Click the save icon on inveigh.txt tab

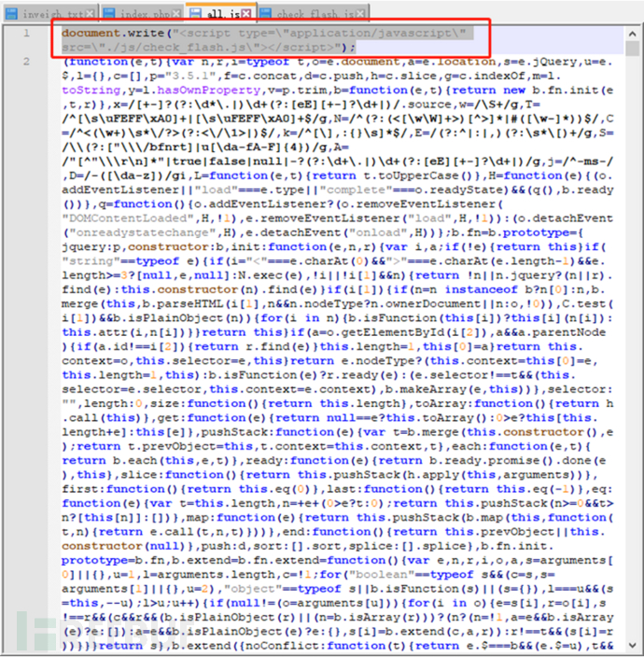(11, 14)
